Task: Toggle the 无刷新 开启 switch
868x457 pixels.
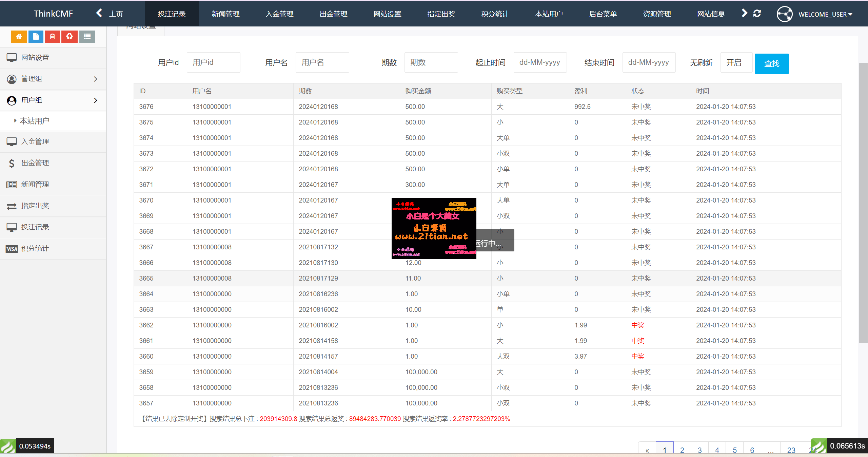Action: click(x=736, y=63)
